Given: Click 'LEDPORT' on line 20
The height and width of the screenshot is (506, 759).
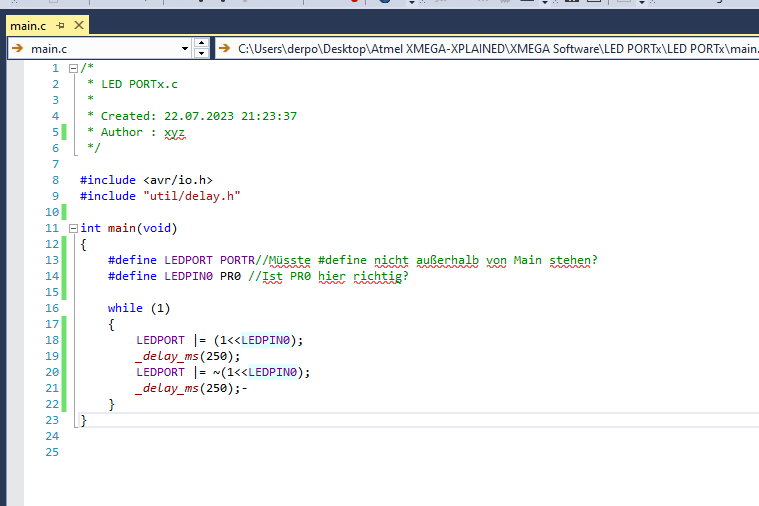Looking at the screenshot, I should 160,372.
